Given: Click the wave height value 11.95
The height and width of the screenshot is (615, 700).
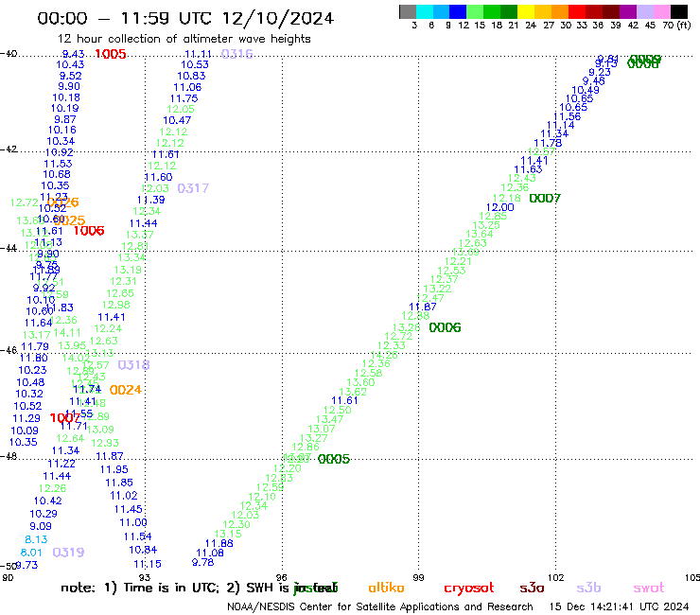Looking at the screenshot, I should coord(114,469).
